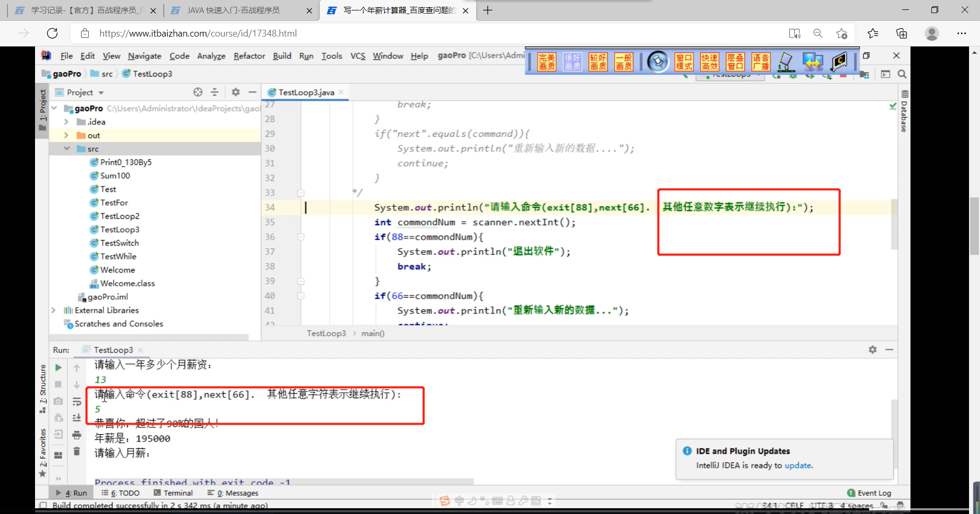
Task: Close the TestLoop3 Run tab
Action: [140, 350]
